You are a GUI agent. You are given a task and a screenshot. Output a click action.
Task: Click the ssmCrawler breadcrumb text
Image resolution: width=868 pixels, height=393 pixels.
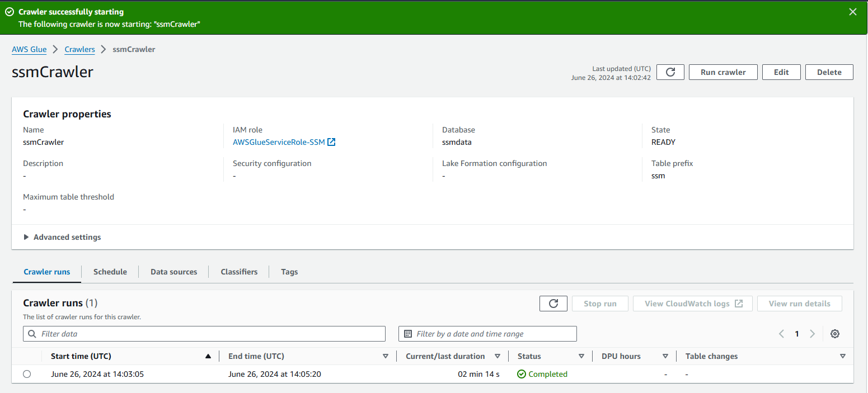[134, 49]
